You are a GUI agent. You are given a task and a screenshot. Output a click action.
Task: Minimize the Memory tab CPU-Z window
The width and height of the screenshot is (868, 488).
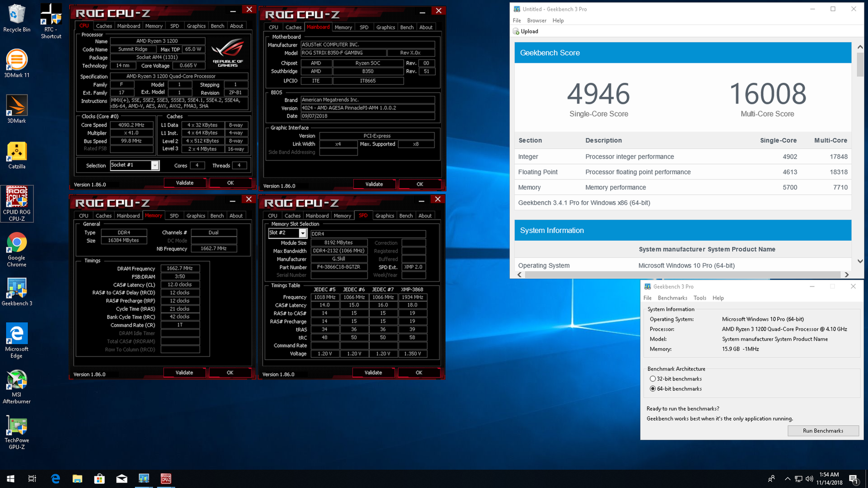[232, 200]
